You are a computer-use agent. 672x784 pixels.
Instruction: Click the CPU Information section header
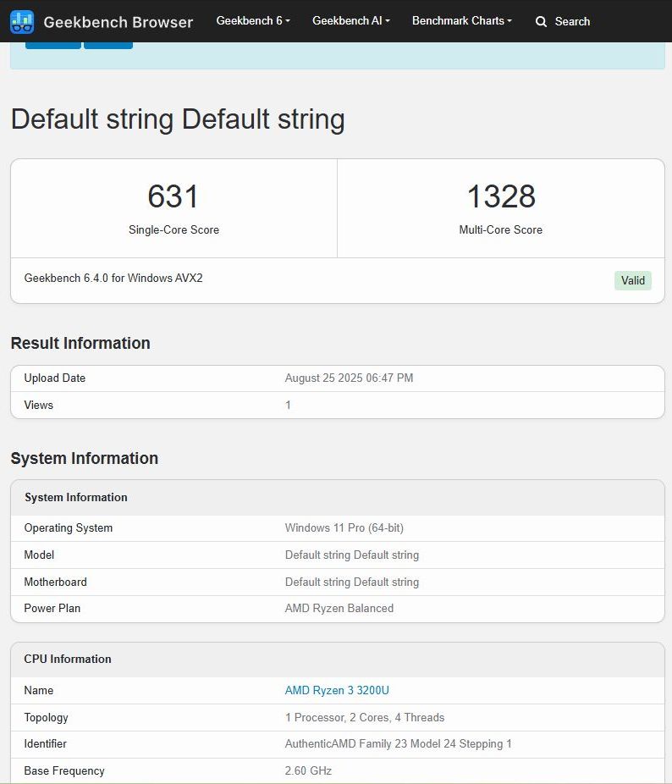[x=68, y=659]
